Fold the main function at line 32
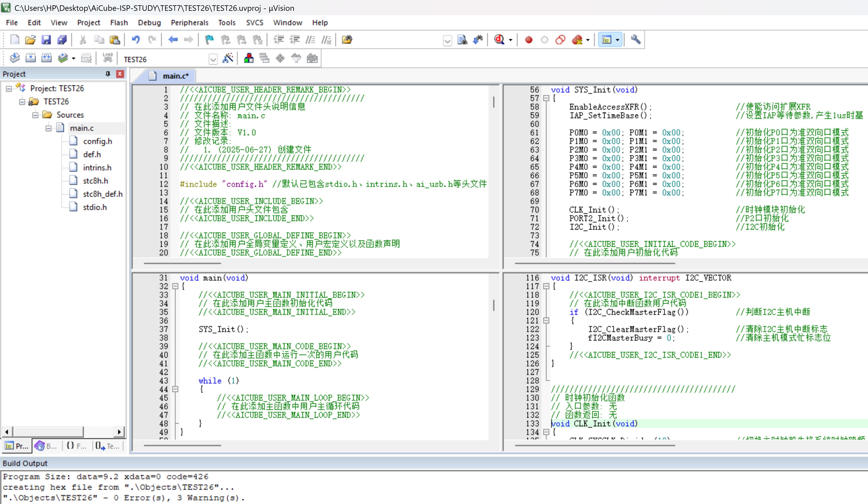Screen dimensions: 868x504 175,286
